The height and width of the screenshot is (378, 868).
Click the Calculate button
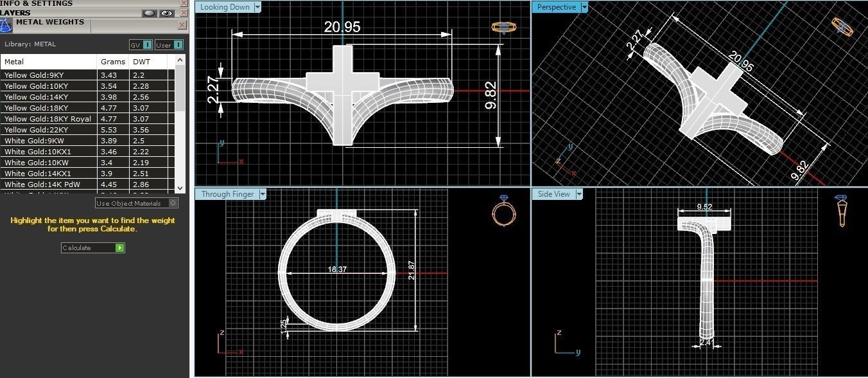coord(93,248)
